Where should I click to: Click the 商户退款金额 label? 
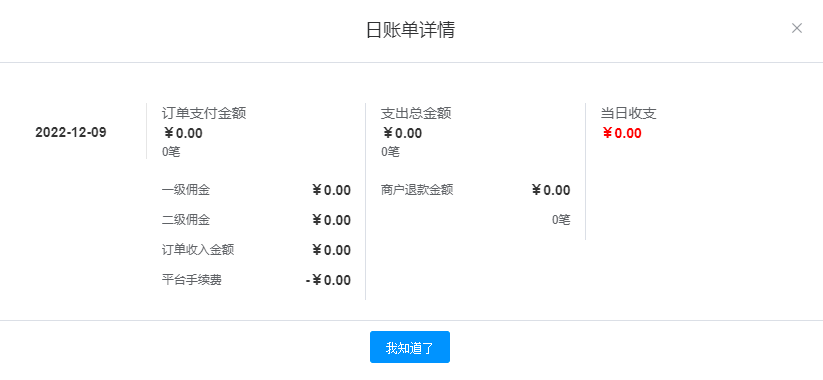(x=417, y=190)
